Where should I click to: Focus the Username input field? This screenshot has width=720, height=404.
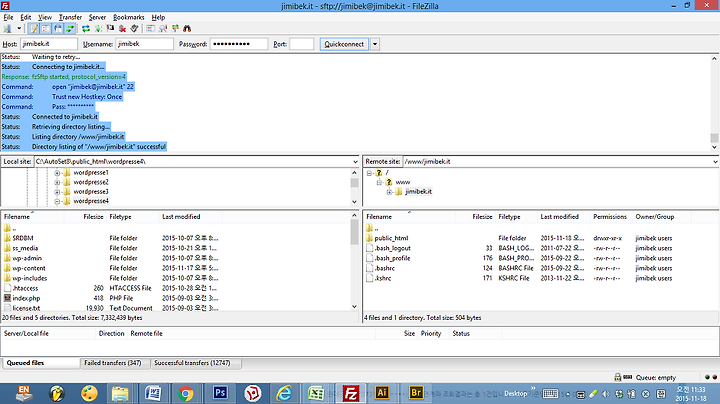click(x=144, y=44)
